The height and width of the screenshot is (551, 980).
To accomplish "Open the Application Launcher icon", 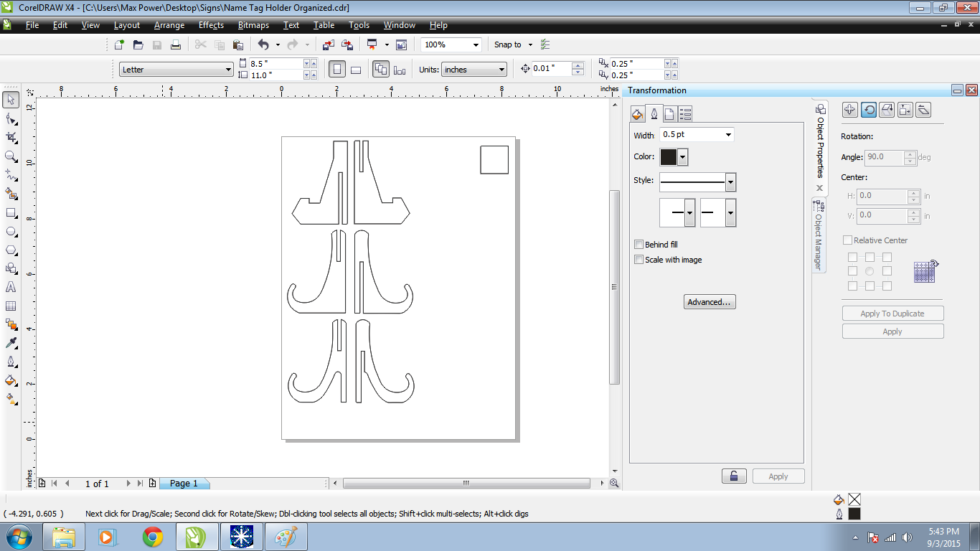I will (x=372, y=44).
